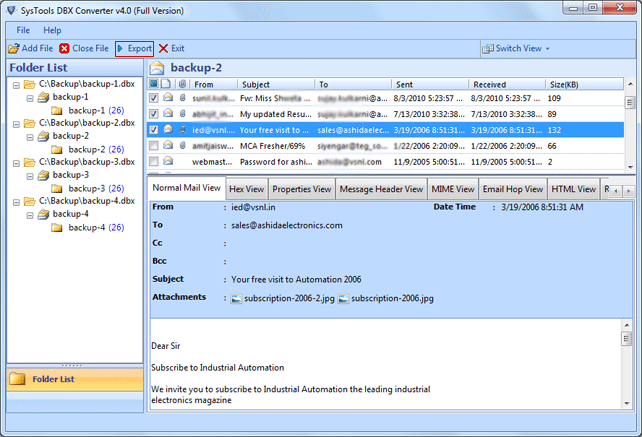Collapse the backup-4 mailbox node

tap(30, 215)
